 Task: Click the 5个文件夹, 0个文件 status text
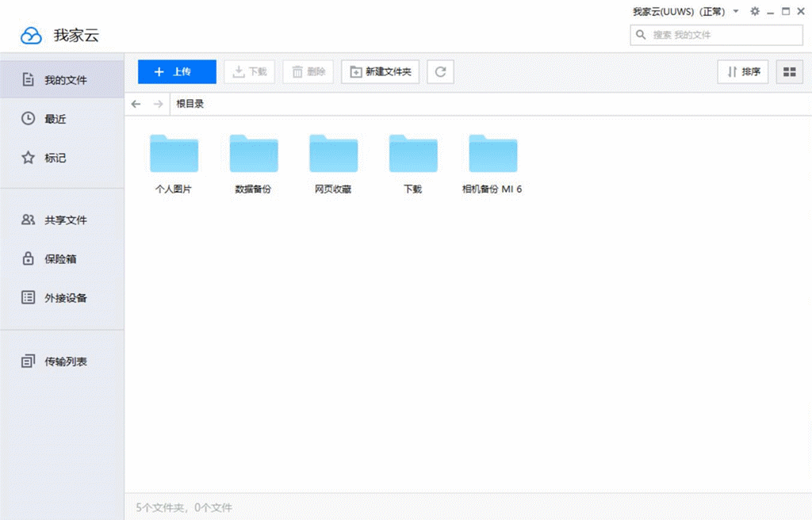point(184,507)
